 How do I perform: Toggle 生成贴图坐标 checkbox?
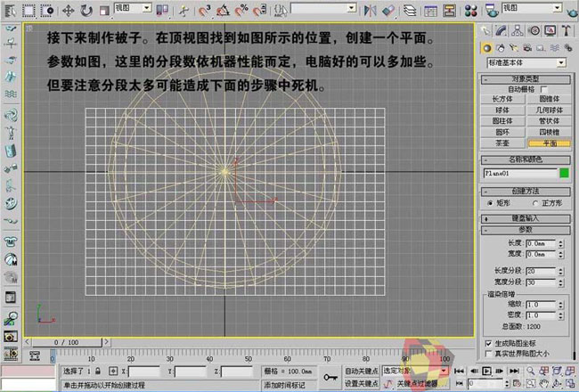(487, 342)
